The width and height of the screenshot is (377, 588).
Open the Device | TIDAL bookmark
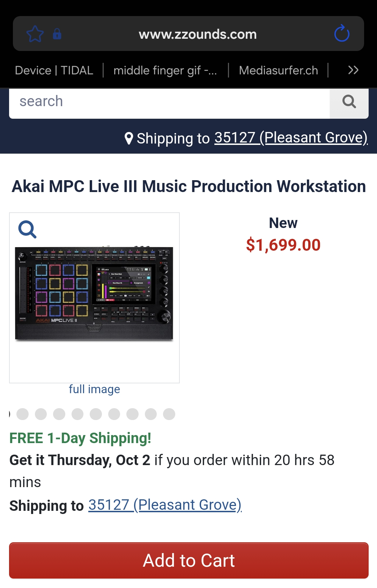pos(54,70)
